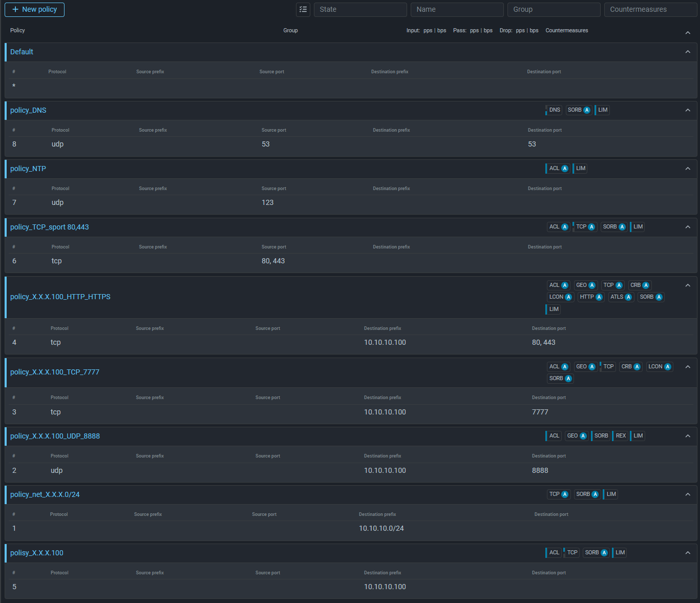
Task: Collapse the policy_DNS section
Action: click(x=688, y=110)
